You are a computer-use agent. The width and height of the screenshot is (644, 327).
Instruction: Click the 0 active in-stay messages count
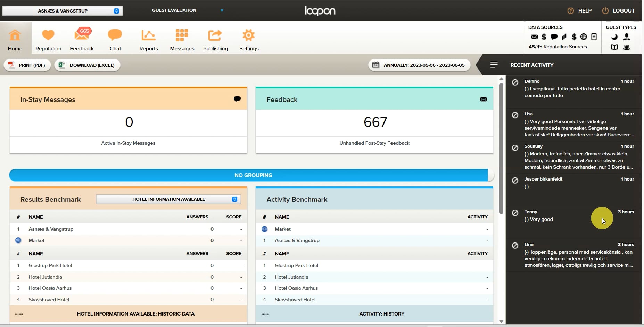point(129,122)
